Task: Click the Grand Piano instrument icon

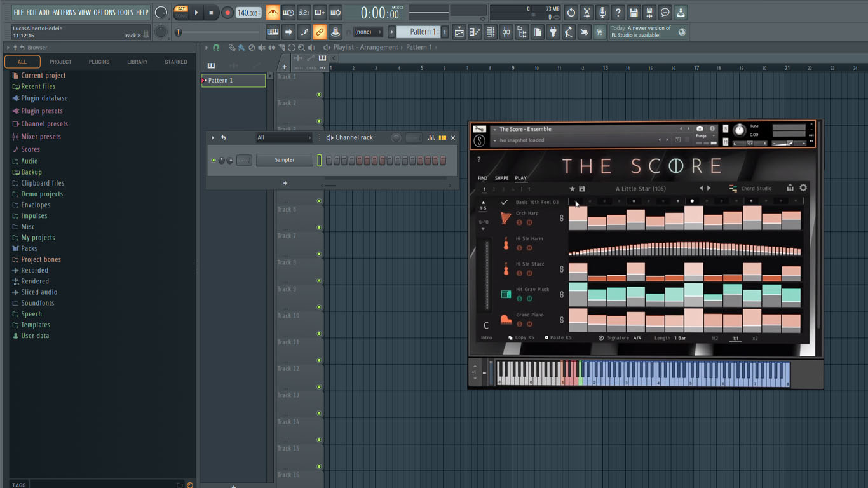Action: tap(506, 320)
